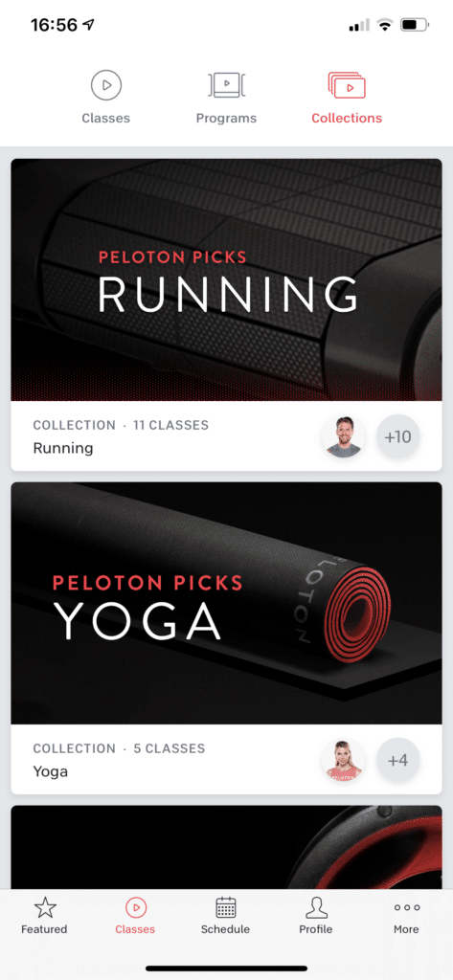453x980 pixels.
Task: Tap the More three-dots icon
Action: 407,907
